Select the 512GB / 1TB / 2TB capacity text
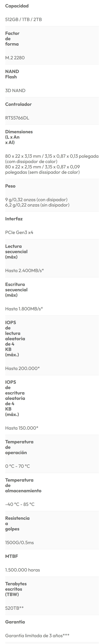 (24, 19)
